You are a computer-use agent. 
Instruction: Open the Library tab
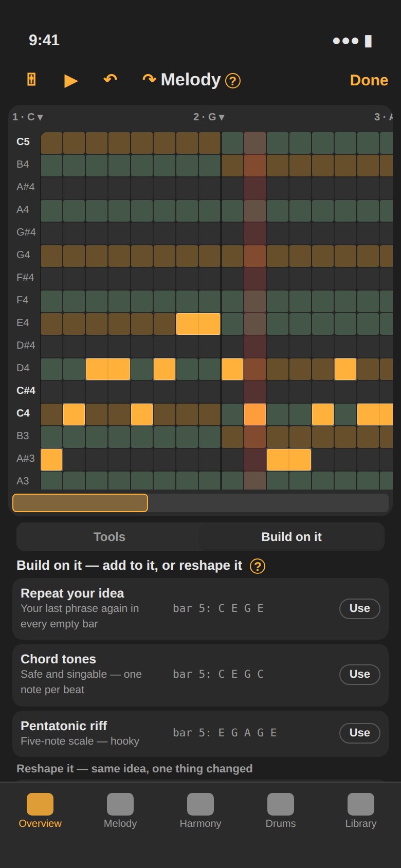[361, 811]
